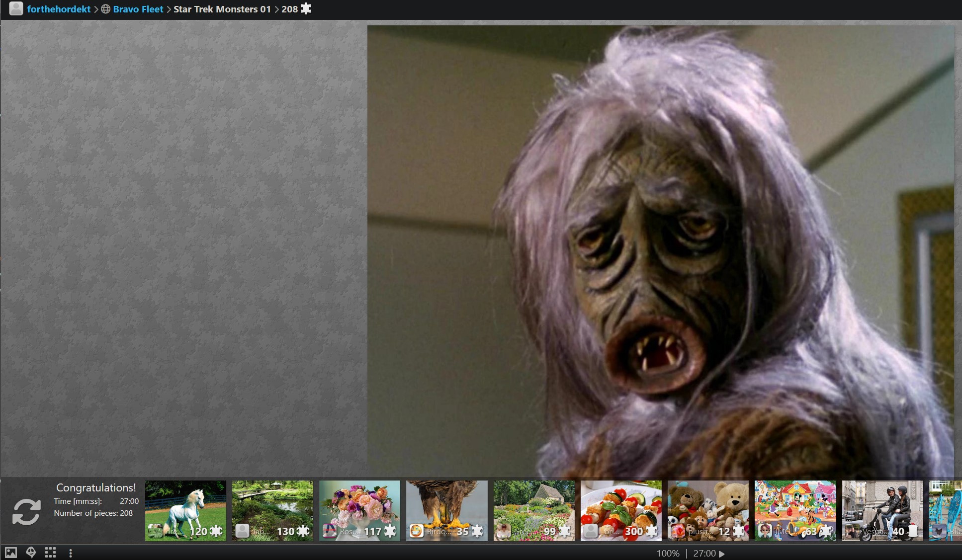Viewport: 962px width, 560px height.
Task: Click the grid arrange pieces icon
Action: [50, 553]
